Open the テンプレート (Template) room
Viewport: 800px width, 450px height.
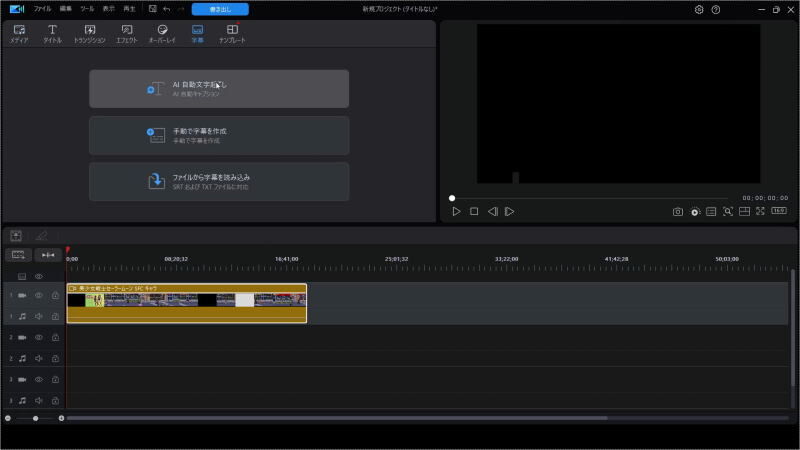pos(232,34)
